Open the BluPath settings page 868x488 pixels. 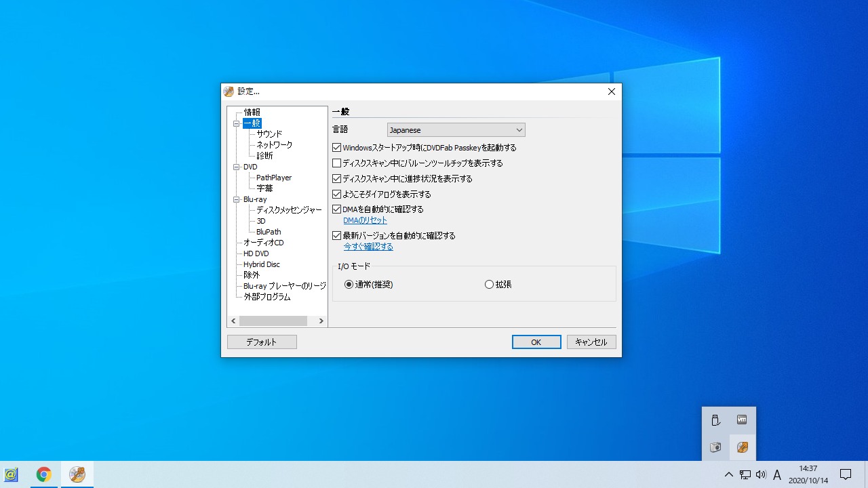(x=269, y=232)
